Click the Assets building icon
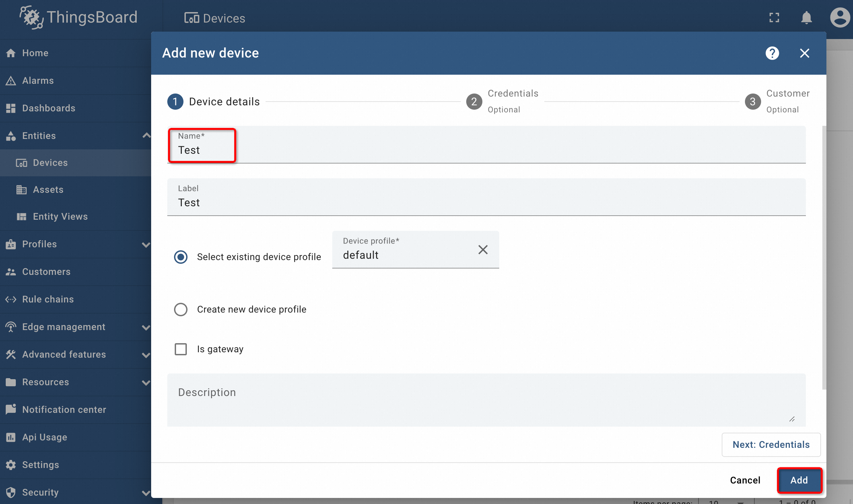 pyautogui.click(x=22, y=189)
